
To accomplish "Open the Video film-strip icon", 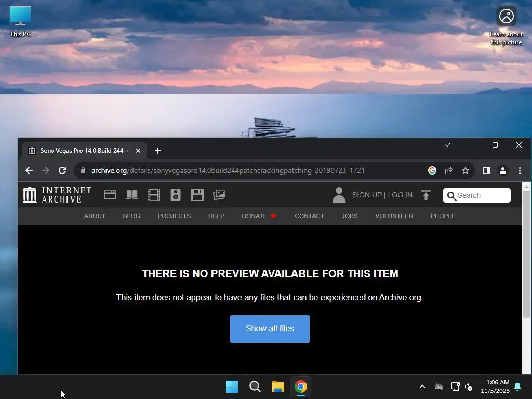I will 154,195.
